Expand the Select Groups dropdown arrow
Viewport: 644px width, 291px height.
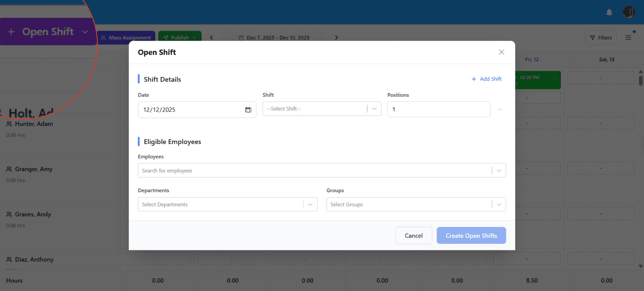pos(499,204)
